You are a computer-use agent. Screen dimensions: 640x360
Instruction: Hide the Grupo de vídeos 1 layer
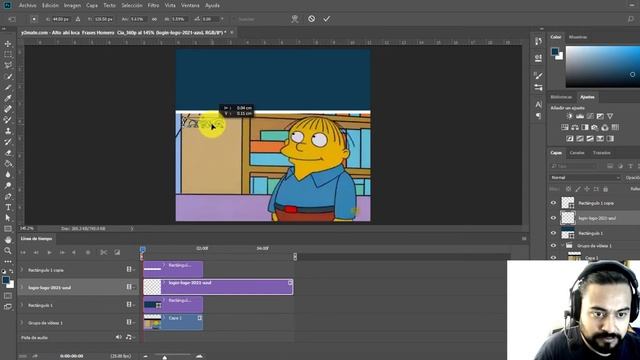coord(553,246)
